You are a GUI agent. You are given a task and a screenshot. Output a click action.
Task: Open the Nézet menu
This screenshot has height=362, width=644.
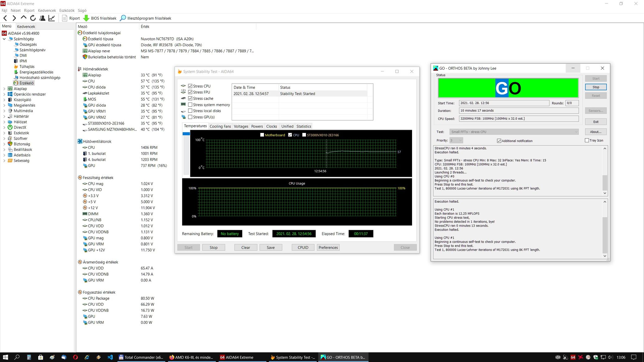coord(16,10)
